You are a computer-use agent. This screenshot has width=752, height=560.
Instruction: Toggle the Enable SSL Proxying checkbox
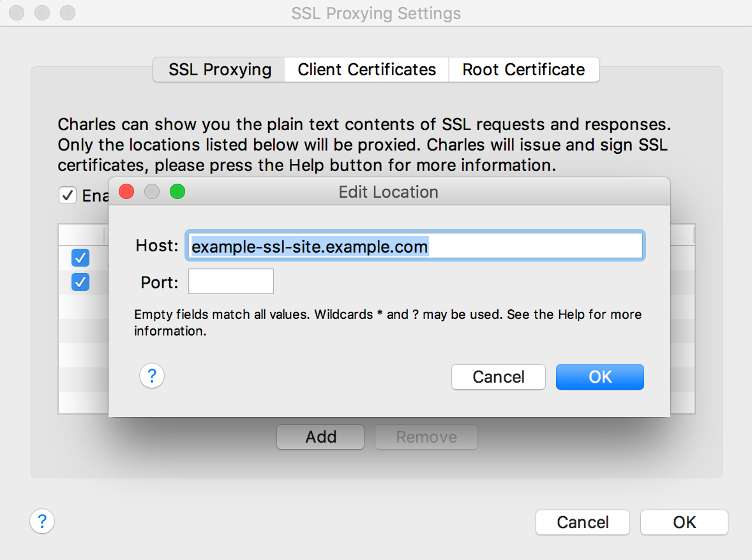[x=68, y=195]
